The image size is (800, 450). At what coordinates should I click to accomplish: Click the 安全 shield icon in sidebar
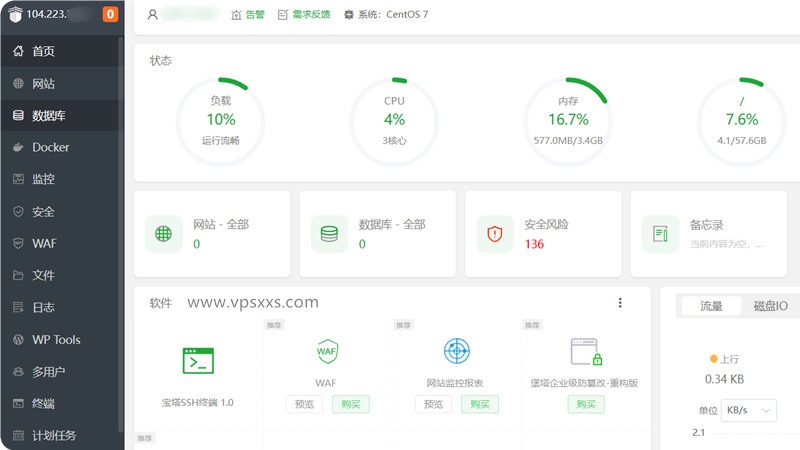click(x=18, y=211)
